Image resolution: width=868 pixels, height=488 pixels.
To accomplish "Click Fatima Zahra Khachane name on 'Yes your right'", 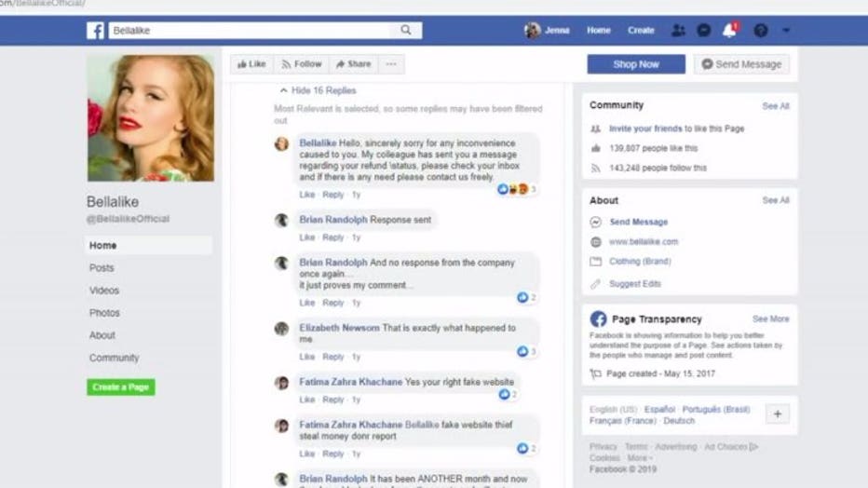I will (x=350, y=382).
